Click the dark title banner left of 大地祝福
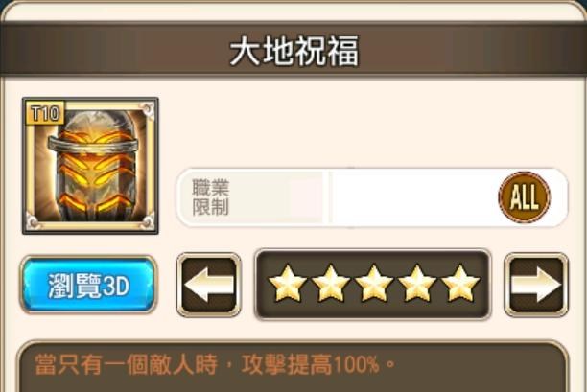This screenshot has width=587, height=392. click(x=112, y=50)
